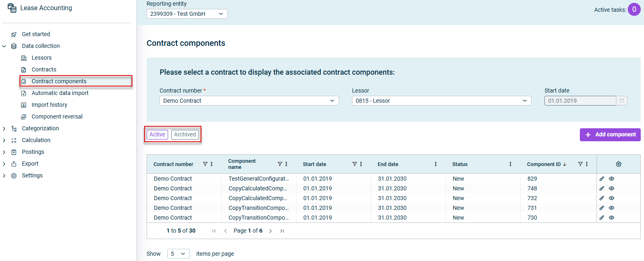Viewport: 644px width, 261px height.
Task: Filter the Contract number column
Action: pos(205,164)
